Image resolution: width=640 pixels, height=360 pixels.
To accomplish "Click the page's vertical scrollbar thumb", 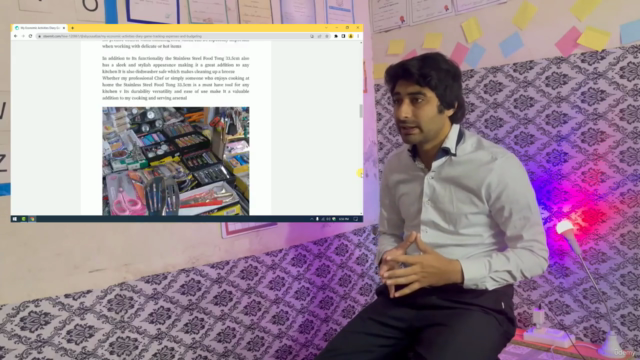I will pyautogui.click(x=361, y=111).
